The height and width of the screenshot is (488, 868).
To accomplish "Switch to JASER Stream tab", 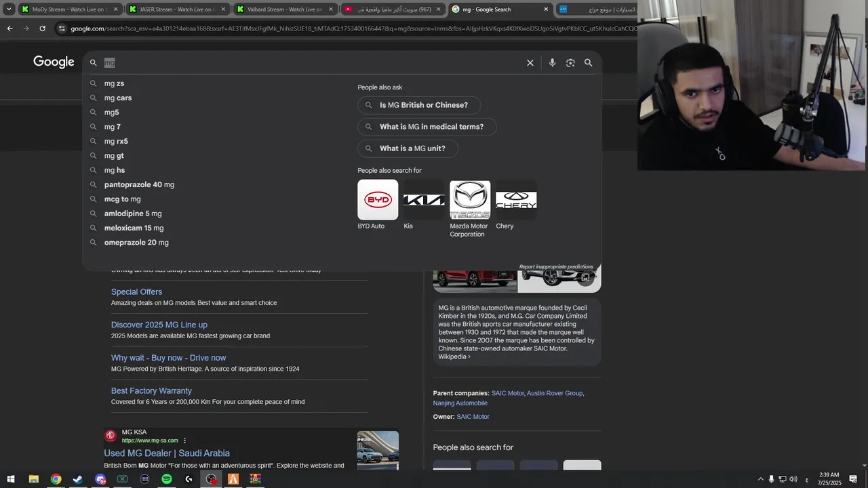I will [x=176, y=9].
